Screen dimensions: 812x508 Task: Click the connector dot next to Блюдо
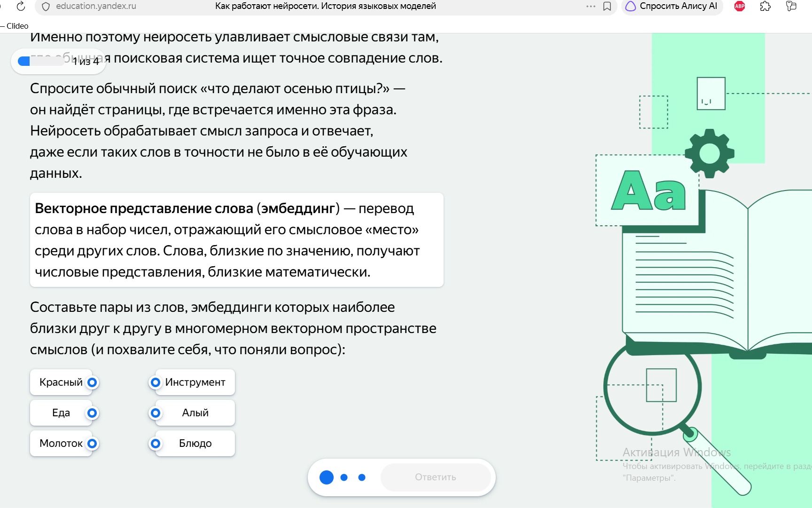point(155,444)
